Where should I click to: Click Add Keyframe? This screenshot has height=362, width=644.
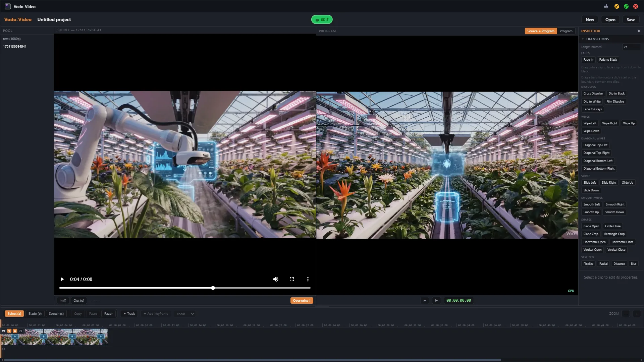click(x=156, y=314)
